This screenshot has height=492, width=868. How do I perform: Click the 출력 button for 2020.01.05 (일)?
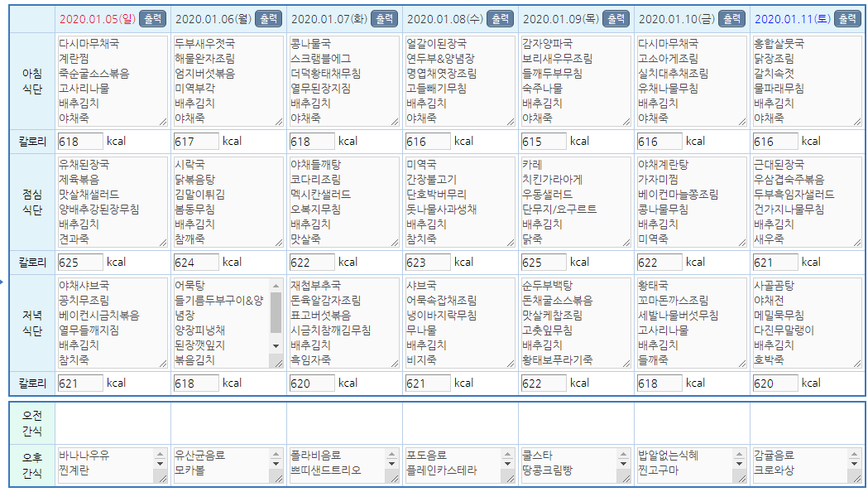(x=151, y=18)
